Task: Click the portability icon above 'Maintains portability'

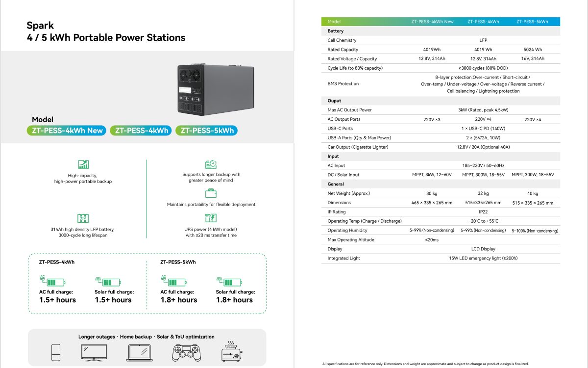Action: coord(211,194)
